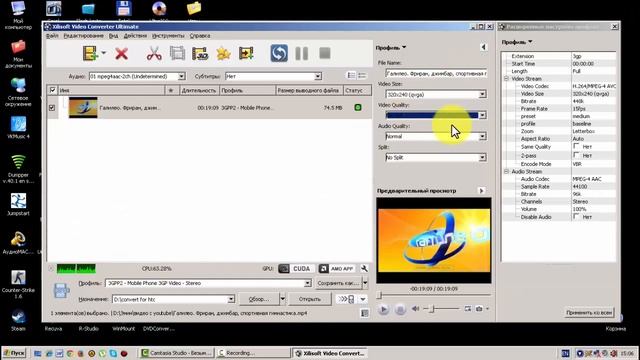Select the scissors Clip tool
Image resolution: width=640 pixels, height=360 pixels.
tap(154, 53)
